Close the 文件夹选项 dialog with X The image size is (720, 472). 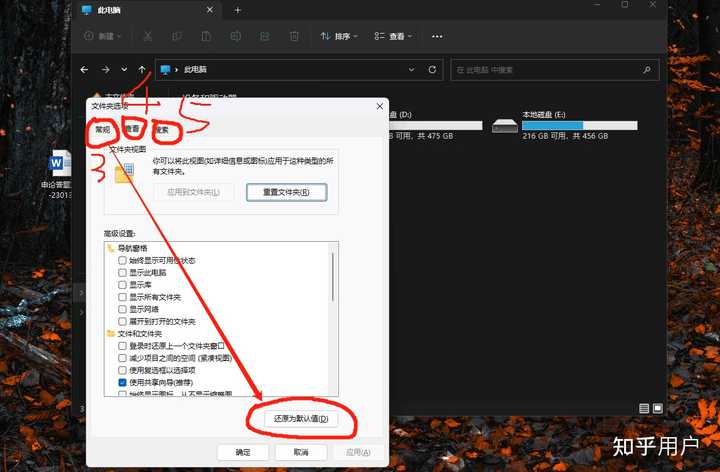click(x=380, y=106)
